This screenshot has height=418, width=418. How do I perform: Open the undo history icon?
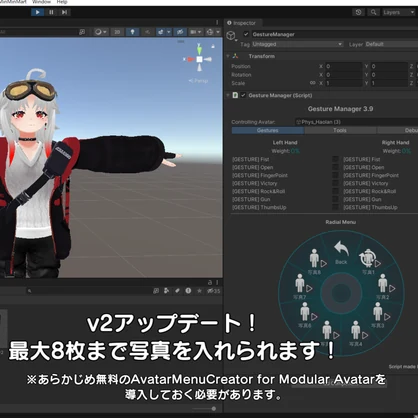coord(358,12)
